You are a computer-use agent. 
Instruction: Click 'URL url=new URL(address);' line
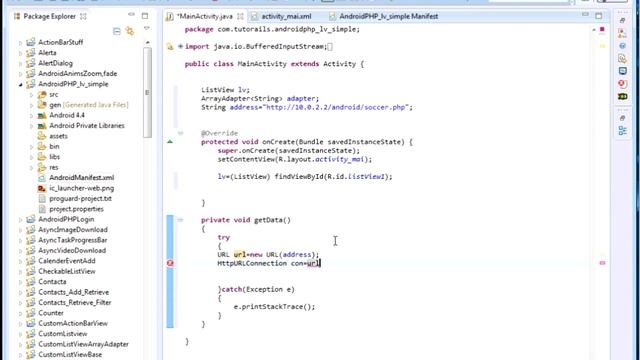[x=268, y=255]
